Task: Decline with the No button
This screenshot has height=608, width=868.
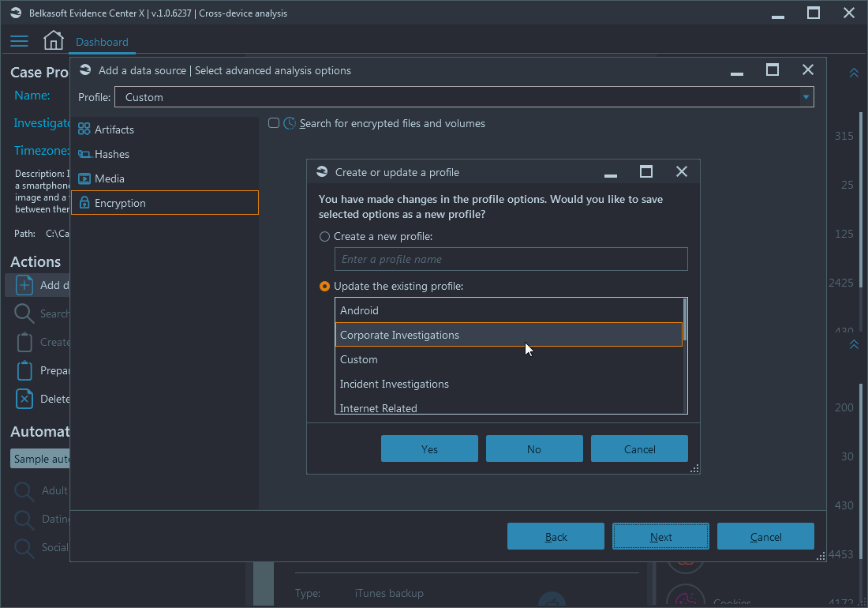Action: (534, 448)
